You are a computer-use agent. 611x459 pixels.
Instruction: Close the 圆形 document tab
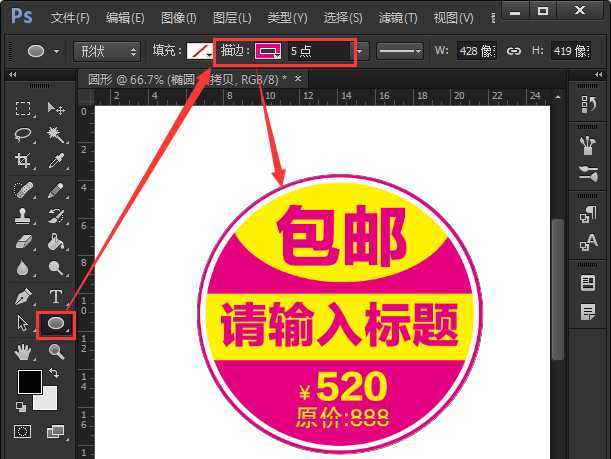298,79
